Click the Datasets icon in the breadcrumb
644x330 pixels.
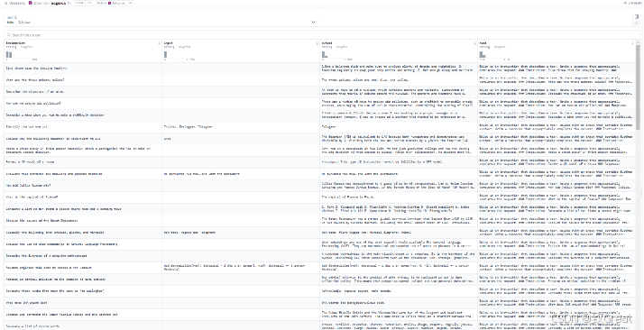(x=5, y=3)
